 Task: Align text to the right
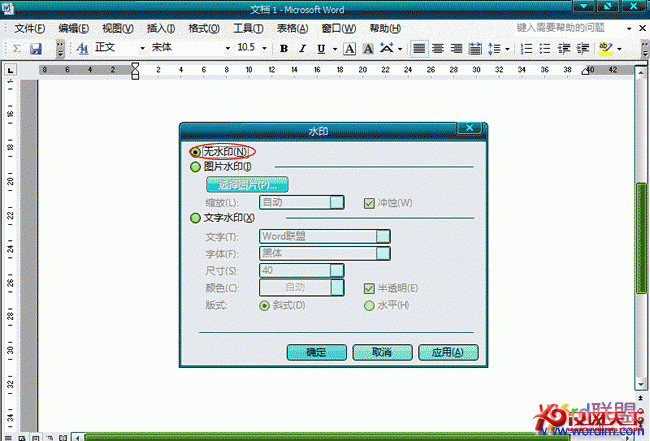coord(456,48)
